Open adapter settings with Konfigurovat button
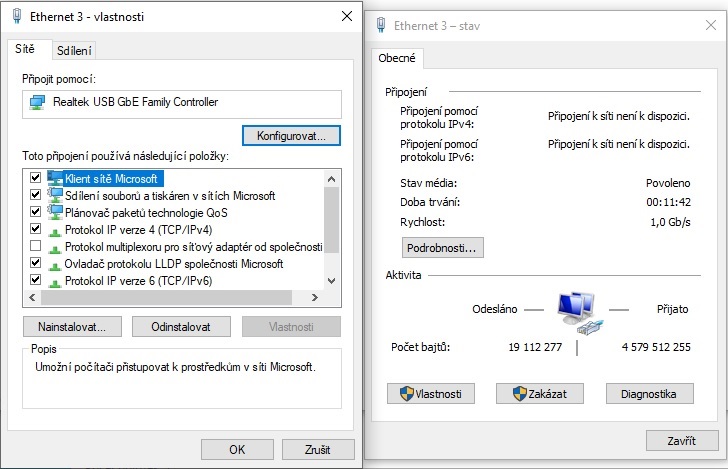The image size is (728, 469). tap(291, 133)
